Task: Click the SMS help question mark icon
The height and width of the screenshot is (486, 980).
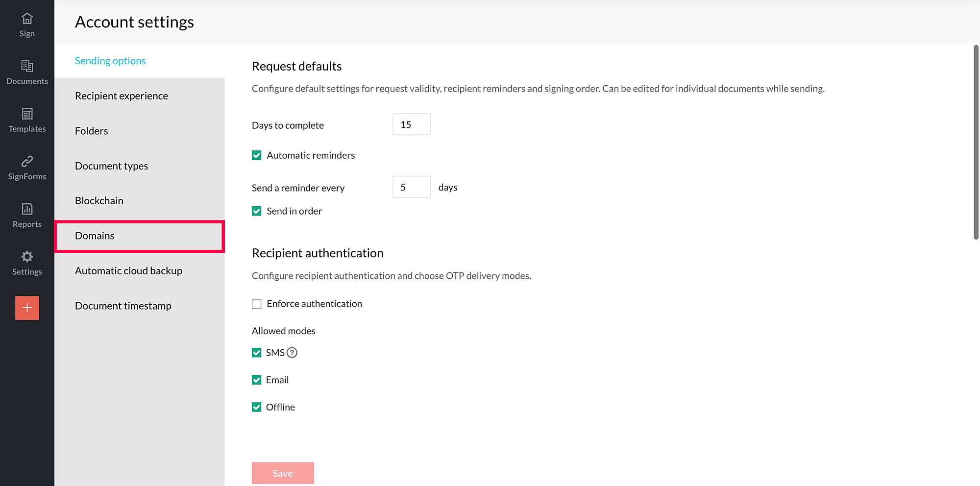Action: (x=292, y=353)
